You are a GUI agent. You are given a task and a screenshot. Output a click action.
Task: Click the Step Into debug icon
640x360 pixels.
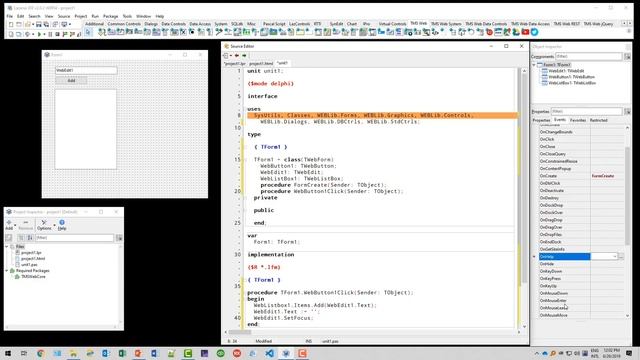(64, 34)
